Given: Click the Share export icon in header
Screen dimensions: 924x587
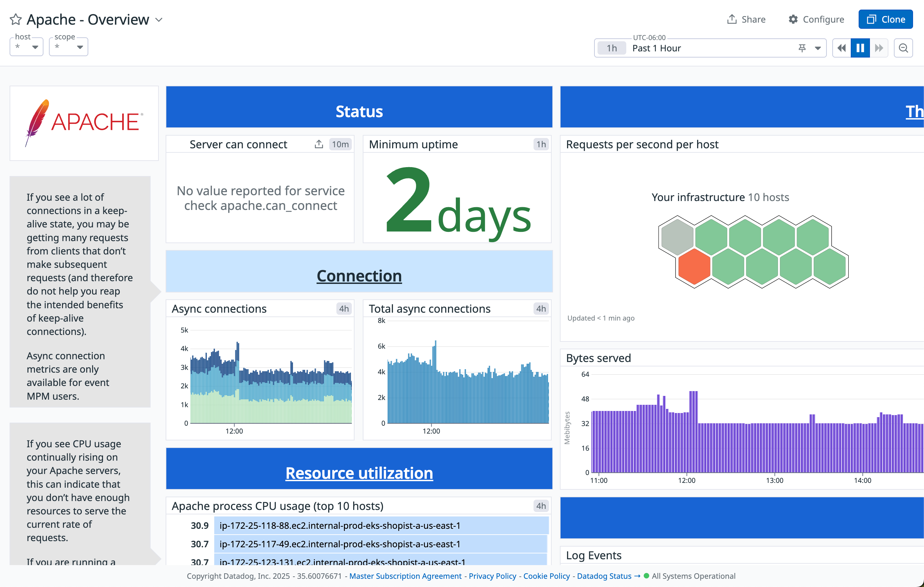Looking at the screenshot, I should (x=731, y=19).
